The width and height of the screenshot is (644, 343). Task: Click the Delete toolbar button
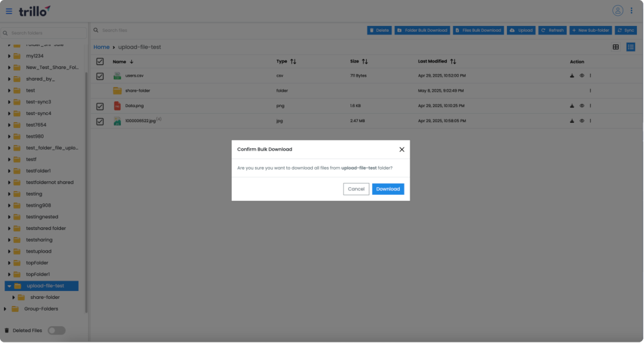(379, 31)
